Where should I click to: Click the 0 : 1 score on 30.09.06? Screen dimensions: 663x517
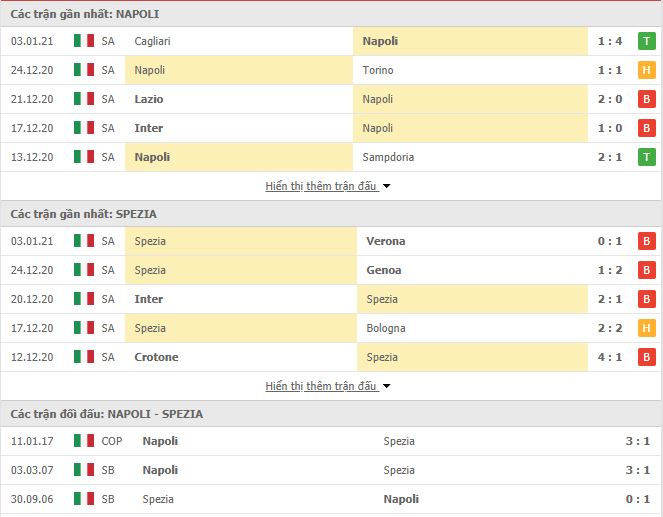tap(638, 499)
